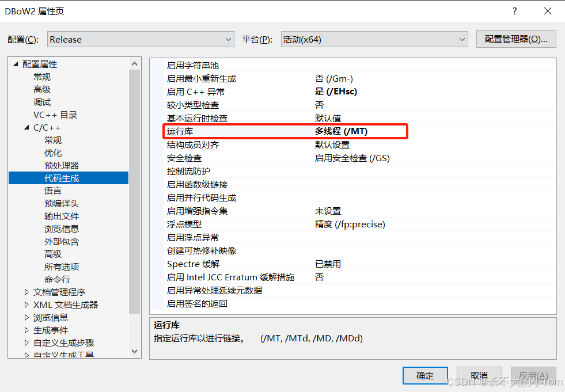The width and height of the screenshot is (565, 392).
Task: Select the 命令行 tree item
Action: 57,280
